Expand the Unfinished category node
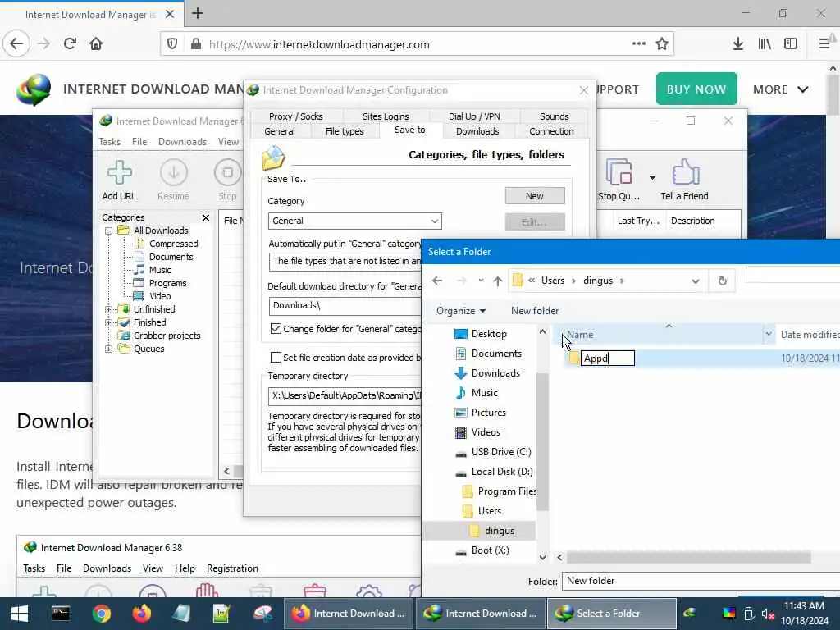Image resolution: width=840 pixels, height=630 pixels. 109,309
